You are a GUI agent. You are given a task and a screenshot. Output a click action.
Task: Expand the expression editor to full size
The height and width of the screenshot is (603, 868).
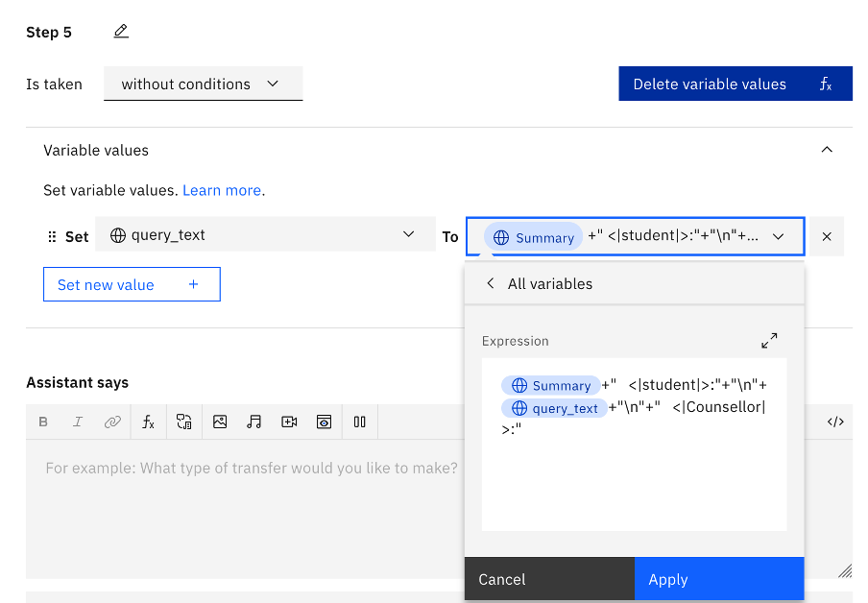[x=769, y=341]
